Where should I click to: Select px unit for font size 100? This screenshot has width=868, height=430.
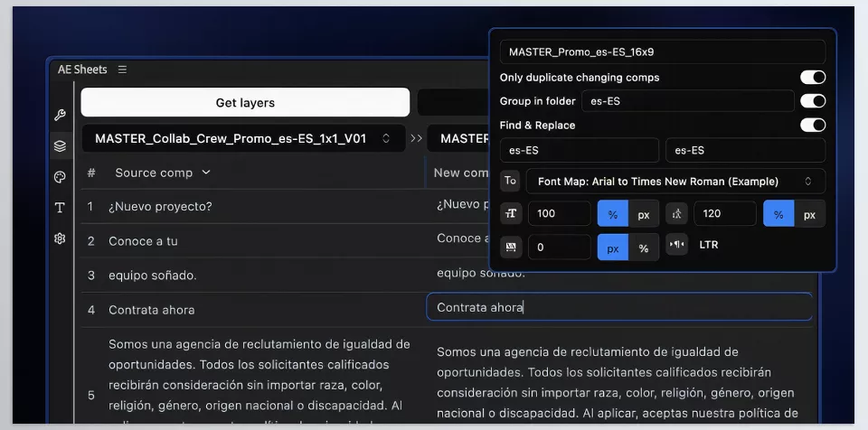(x=643, y=214)
